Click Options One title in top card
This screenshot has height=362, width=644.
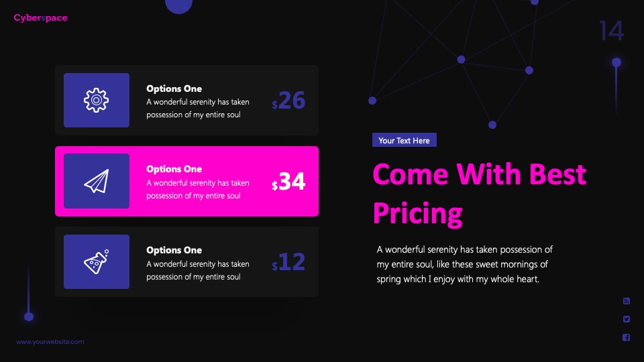coord(174,88)
